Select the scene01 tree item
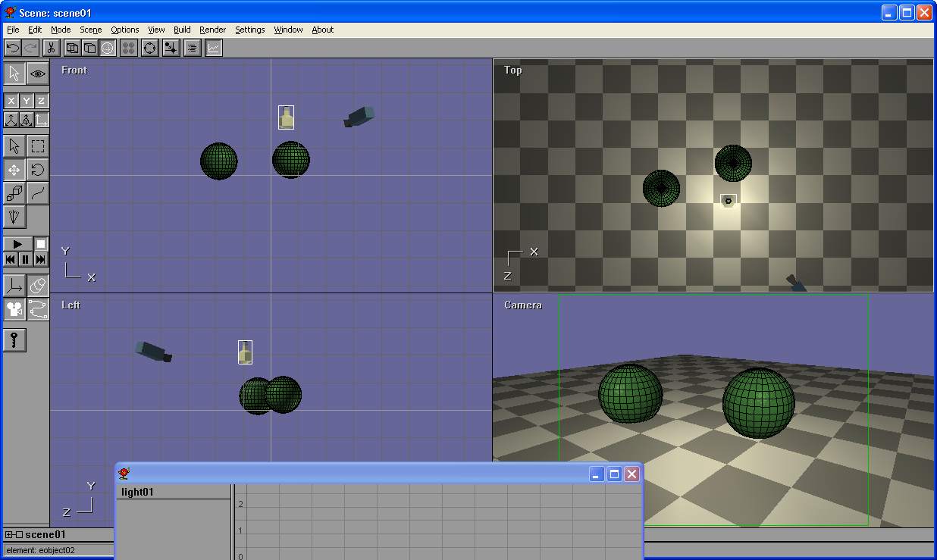Viewport: 937px width, 560px height. [45, 534]
